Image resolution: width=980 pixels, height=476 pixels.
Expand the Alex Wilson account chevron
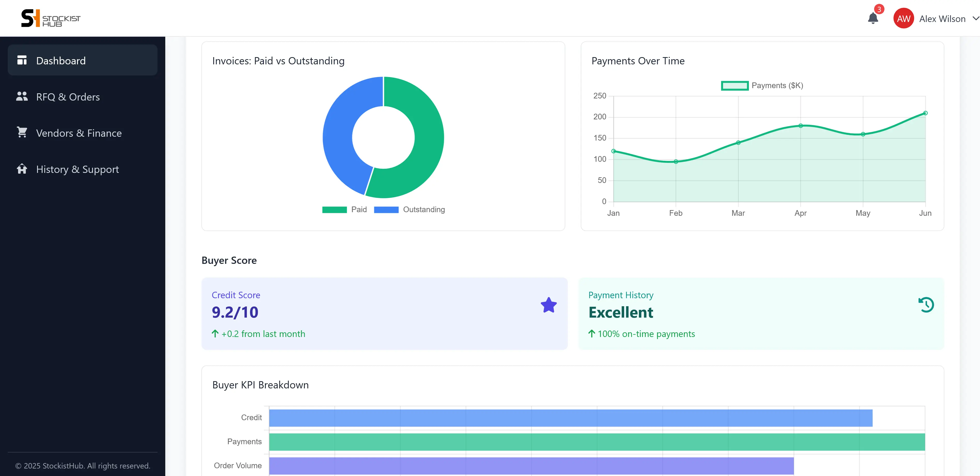(976, 18)
